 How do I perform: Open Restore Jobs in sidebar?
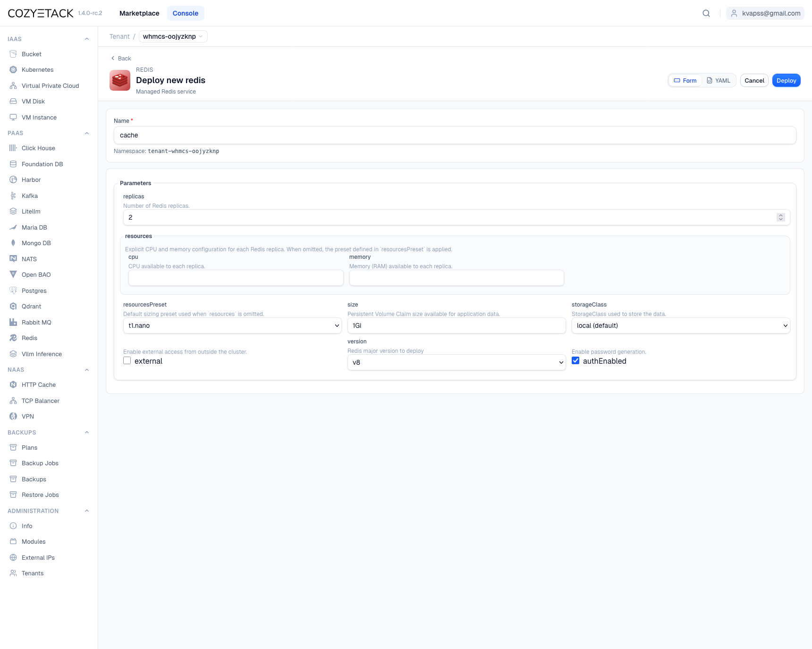pyautogui.click(x=40, y=495)
